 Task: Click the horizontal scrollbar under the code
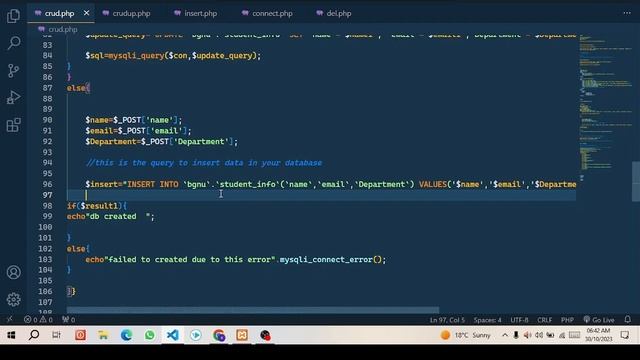pos(253,310)
